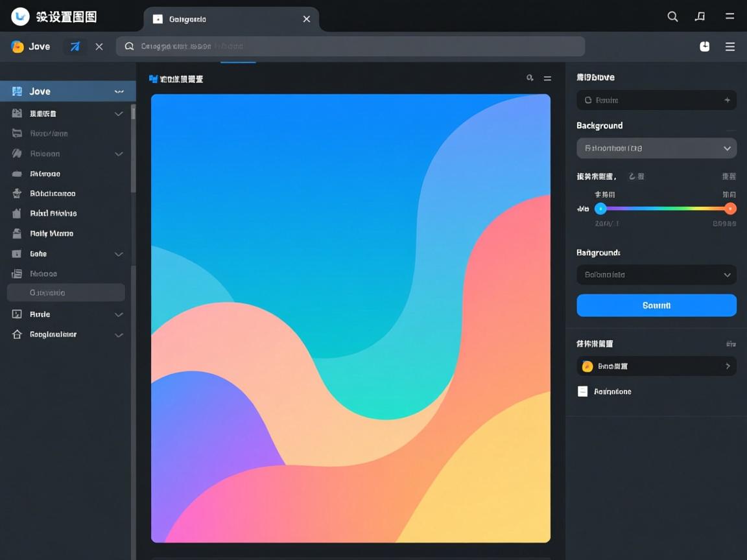The width and height of the screenshot is (747, 560).
Task: Open the hamburger menu icon below title bar
Action: coord(729,47)
